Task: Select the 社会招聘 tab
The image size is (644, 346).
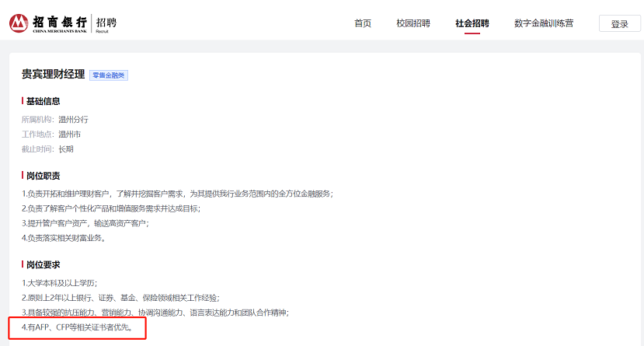Action: [x=472, y=23]
